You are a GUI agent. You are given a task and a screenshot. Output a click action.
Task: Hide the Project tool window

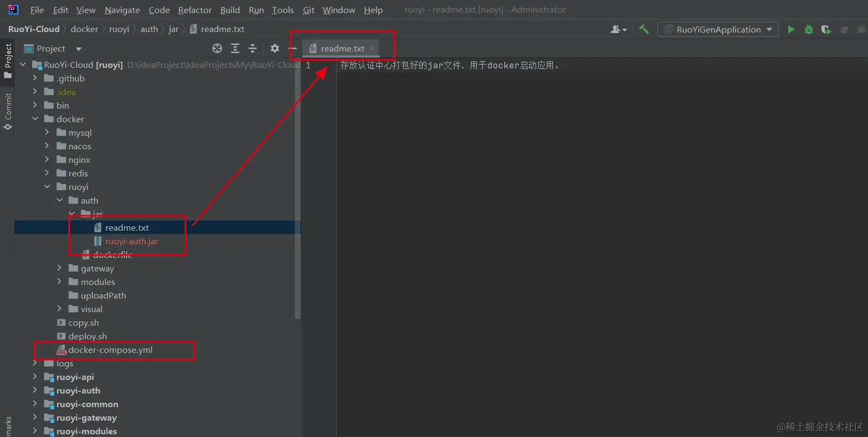[293, 48]
